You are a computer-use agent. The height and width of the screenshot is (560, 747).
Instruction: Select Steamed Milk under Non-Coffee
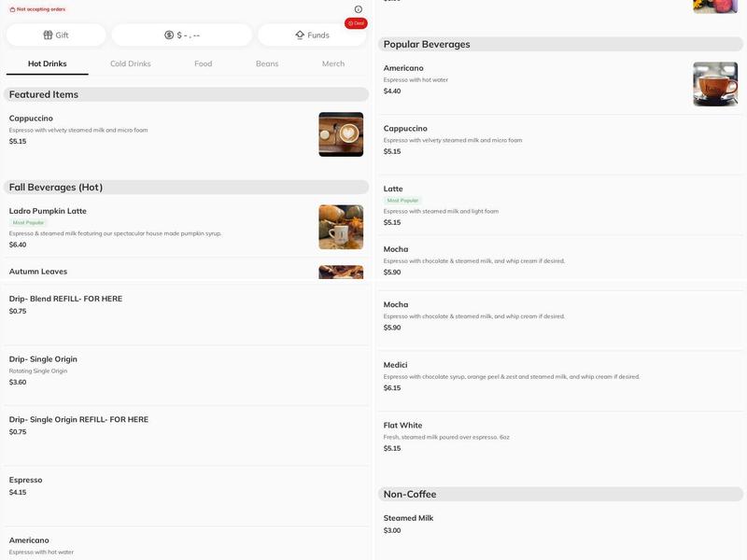408,518
